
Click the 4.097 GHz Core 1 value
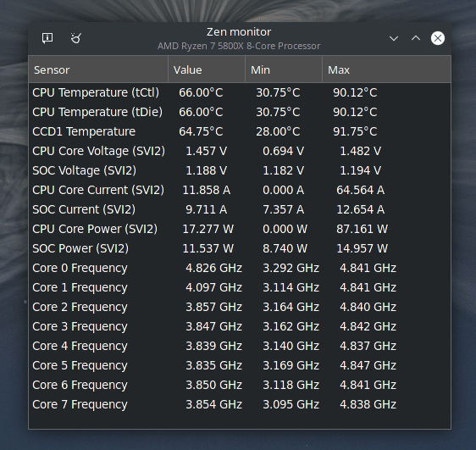tap(214, 287)
